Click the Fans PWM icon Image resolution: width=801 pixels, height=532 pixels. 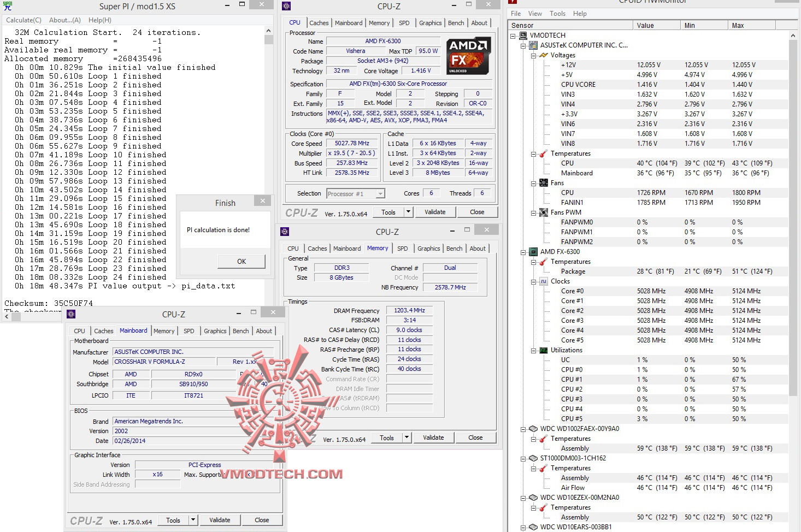tap(544, 212)
